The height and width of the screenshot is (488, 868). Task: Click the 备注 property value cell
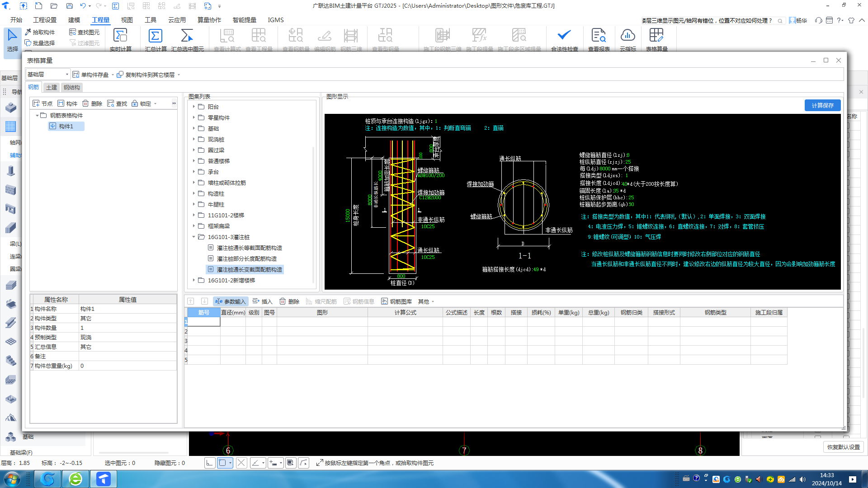pyautogui.click(x=127, y=357)
